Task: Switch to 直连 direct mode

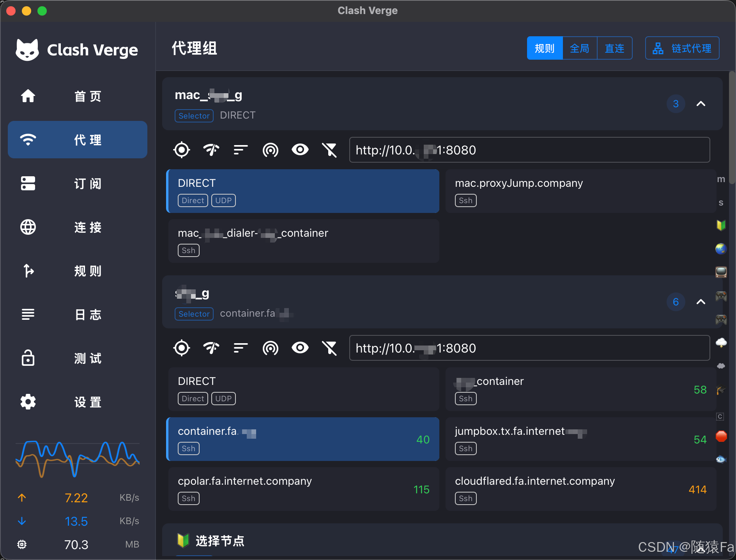Action: point(615,48)
